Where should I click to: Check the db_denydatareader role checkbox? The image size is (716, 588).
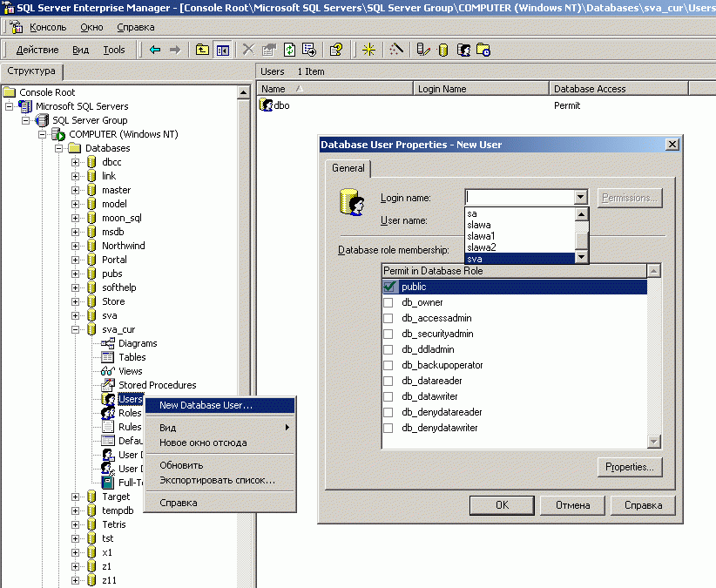[x=388, y=412]
